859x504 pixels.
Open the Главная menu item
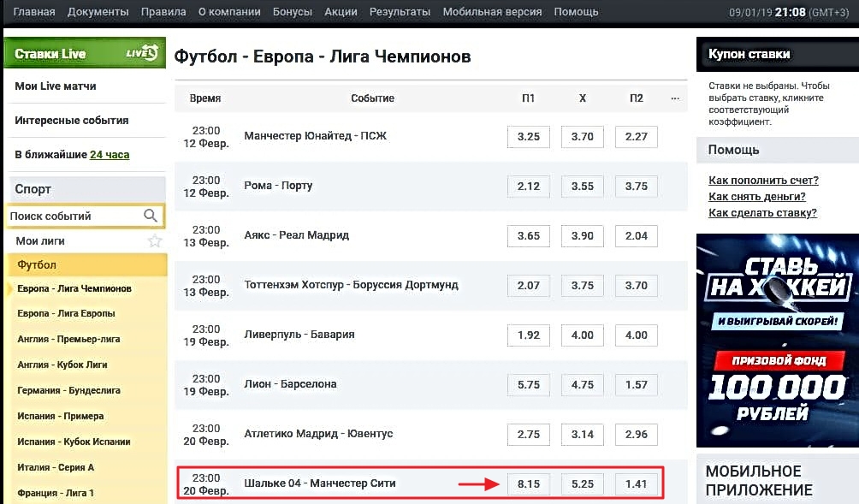34,11
